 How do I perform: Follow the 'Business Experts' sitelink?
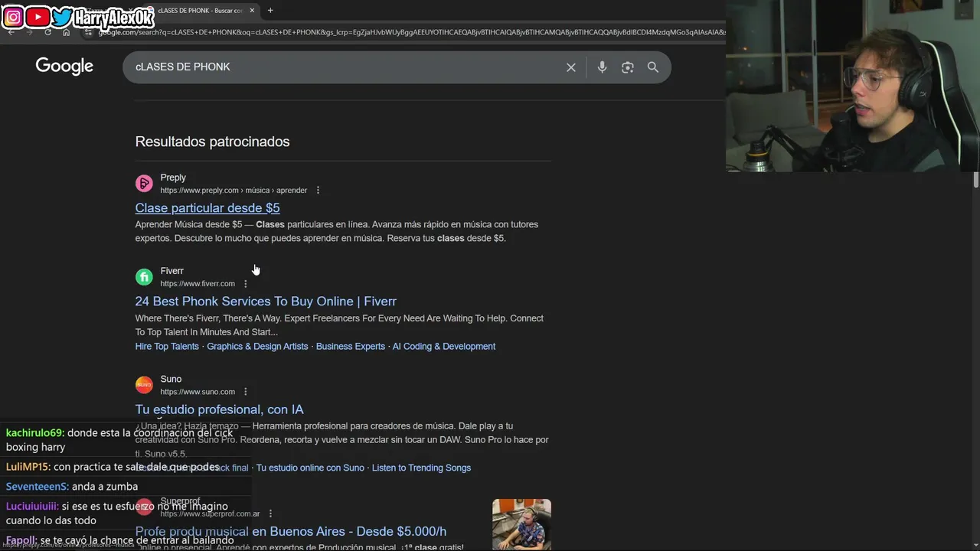click(351, 347)
